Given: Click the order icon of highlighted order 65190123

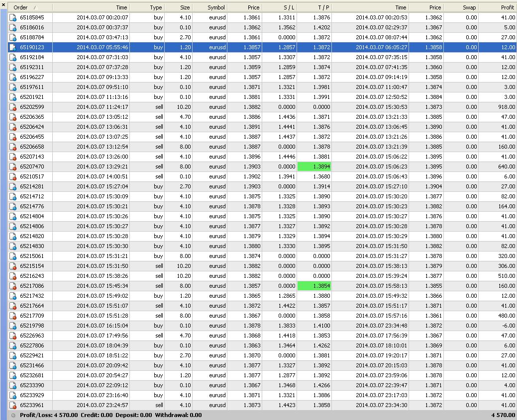Looking at the screenshot, I should pyautogui.click(x=13, y=47).
